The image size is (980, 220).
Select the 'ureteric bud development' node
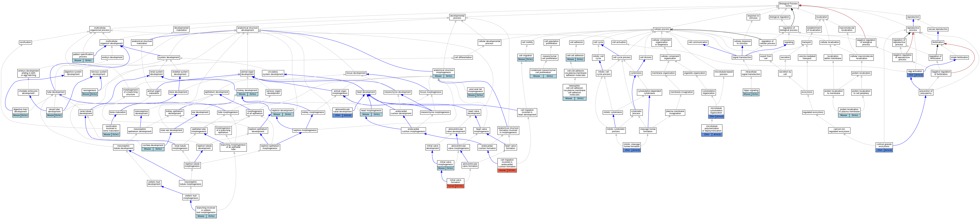coord(154,183)
